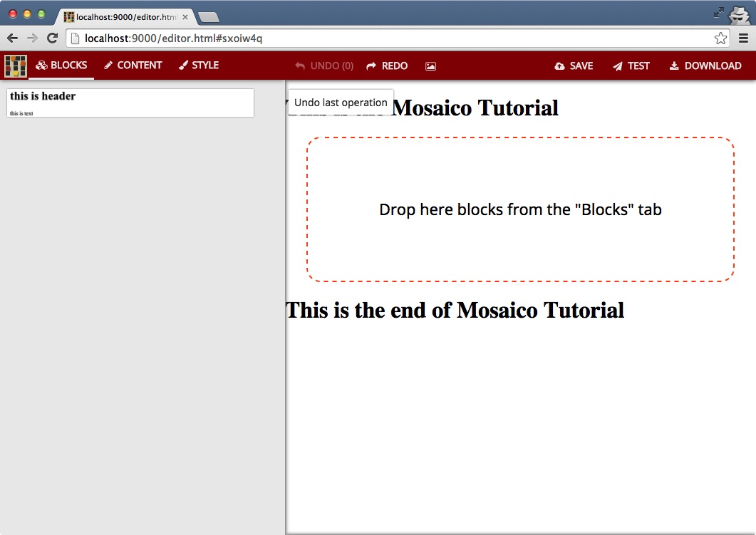Image resolution: width=756 pixels, height=535 pixels.
Task: Open the Content tab
Action: click(x=133, y=66)
